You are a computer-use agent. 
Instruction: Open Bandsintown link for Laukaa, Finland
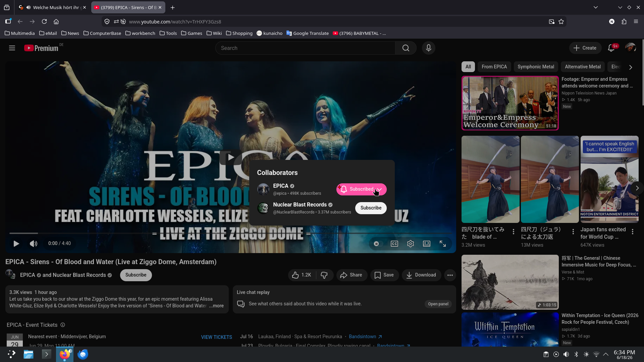click(x=365, y=337)
